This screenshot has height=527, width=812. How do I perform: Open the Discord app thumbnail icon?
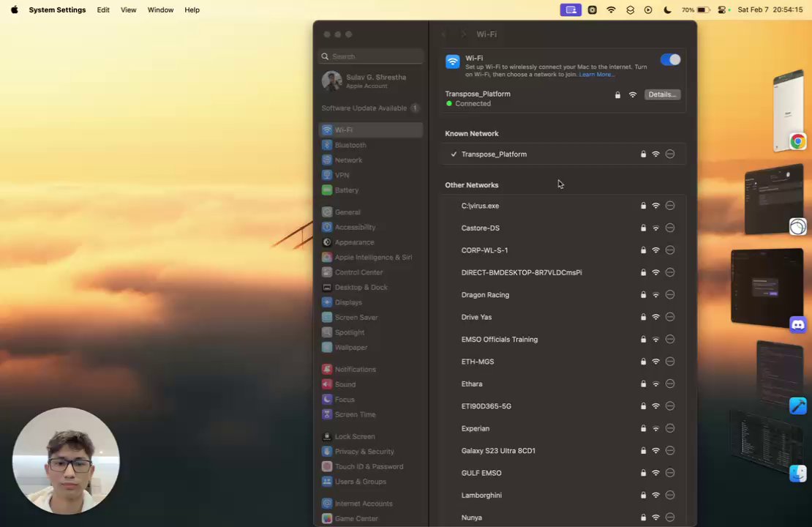(x=797, y=325)
